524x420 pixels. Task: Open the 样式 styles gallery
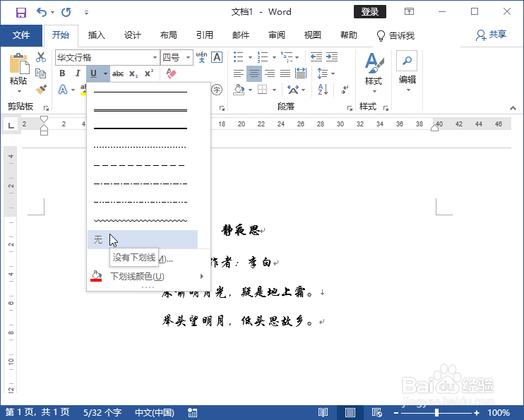pos(374,73)
